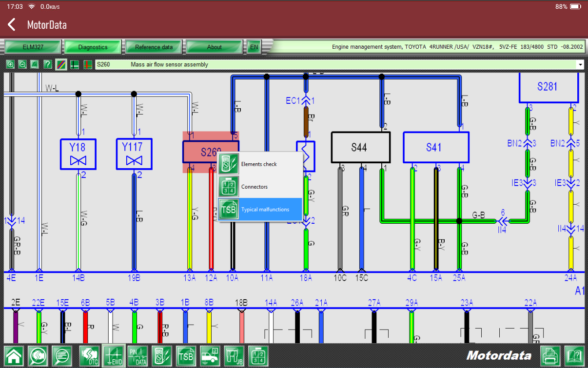The image size is (588, 368).
Task: Open the question mark help icon
Action: 47,64
